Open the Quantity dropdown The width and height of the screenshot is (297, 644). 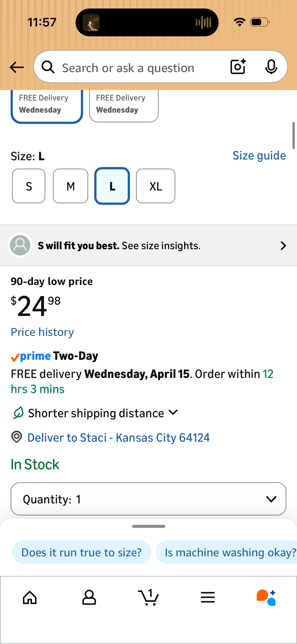click(148, 499)
